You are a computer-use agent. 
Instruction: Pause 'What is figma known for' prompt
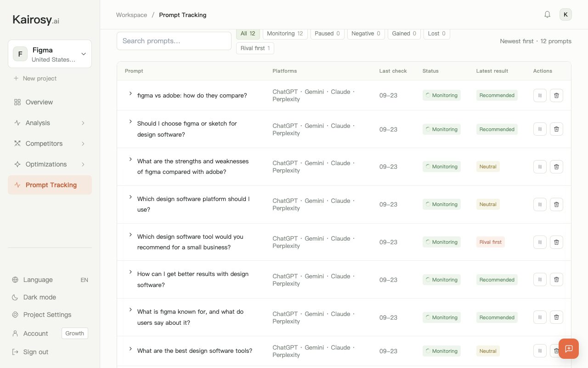tap(540, 317)
